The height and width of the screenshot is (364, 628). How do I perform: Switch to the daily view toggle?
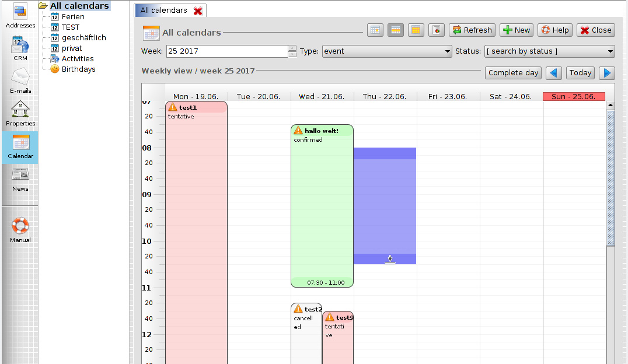[x=375, y=30]
